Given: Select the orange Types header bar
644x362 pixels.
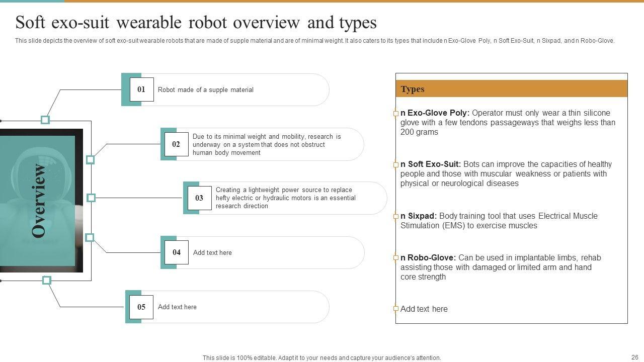Looking at the screenshot, I should click(x=511, y=89).
